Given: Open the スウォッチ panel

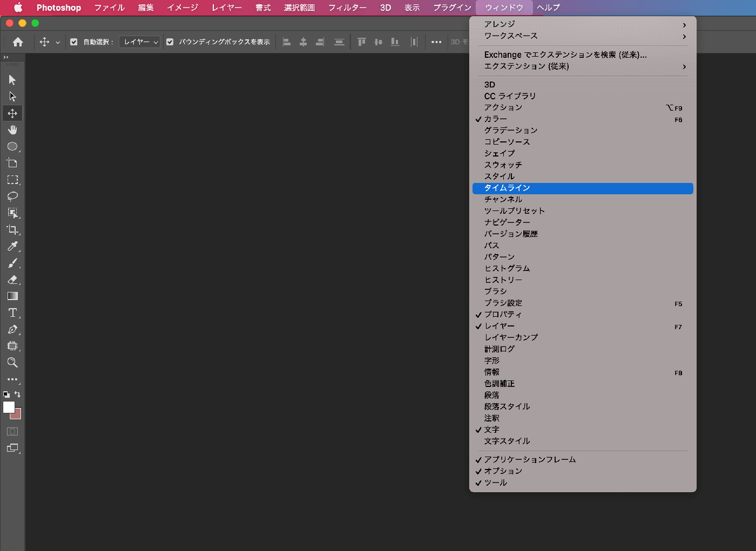Looking at the screenshot, I should [583, 165].
